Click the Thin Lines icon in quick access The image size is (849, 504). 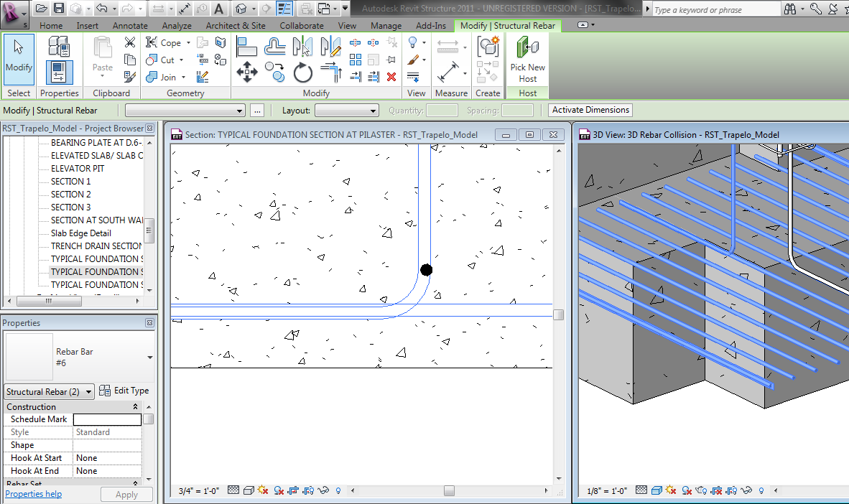tap(284, 8)
